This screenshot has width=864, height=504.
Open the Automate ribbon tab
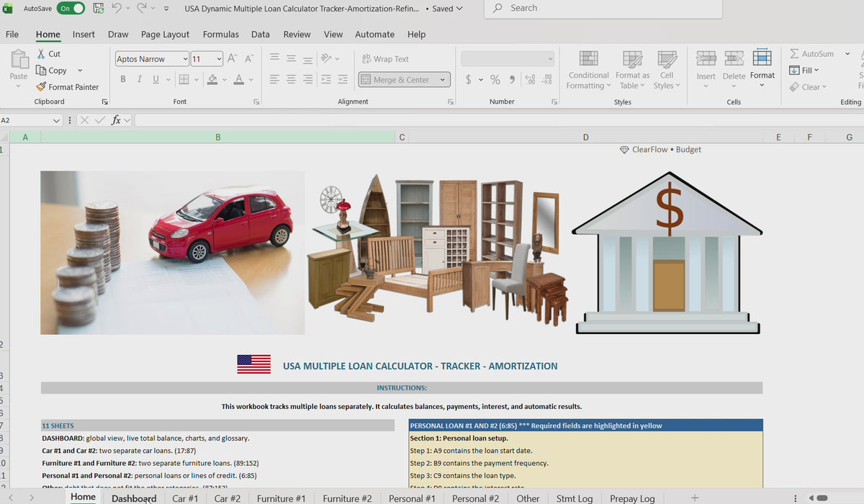374,34
